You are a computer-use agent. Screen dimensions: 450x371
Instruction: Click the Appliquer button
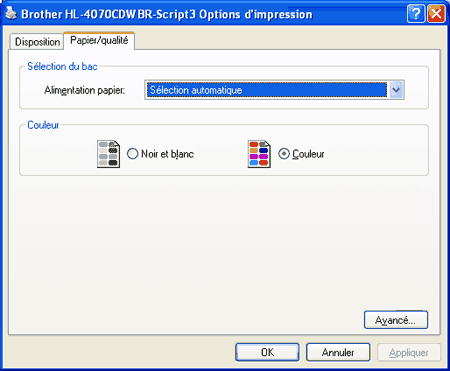(409, 352)
